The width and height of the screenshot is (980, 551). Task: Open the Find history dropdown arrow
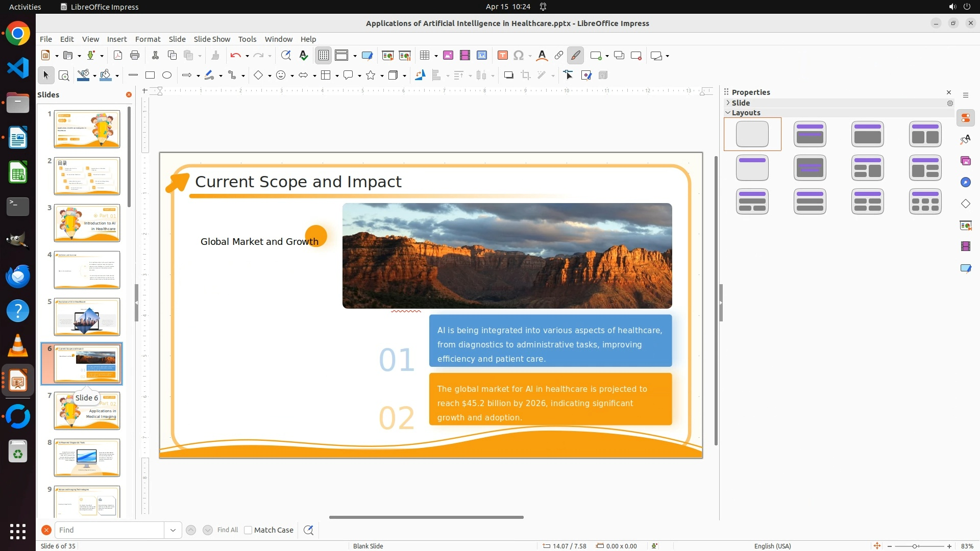[173, 530]
